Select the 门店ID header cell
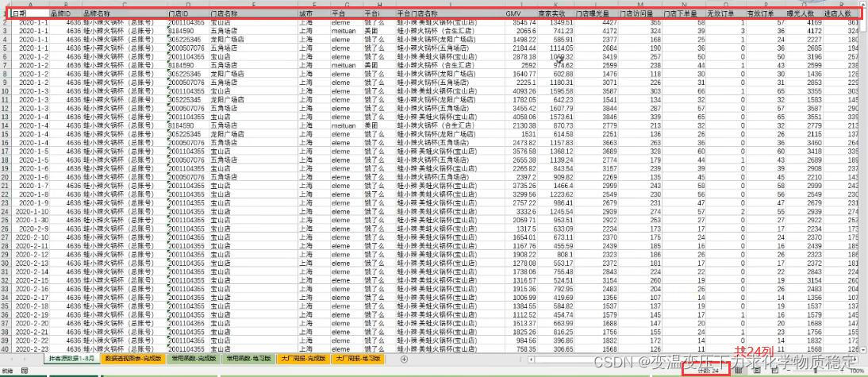 188,12
